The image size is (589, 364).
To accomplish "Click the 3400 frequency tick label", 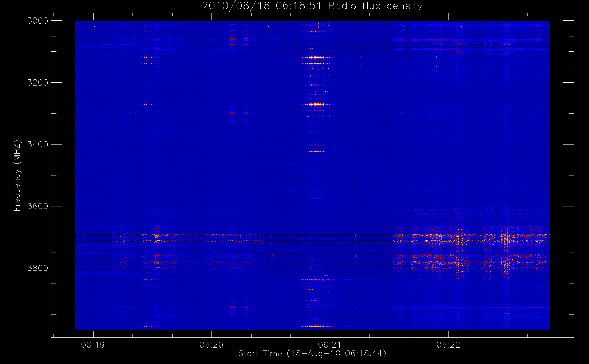I will [x=38, y=145].
